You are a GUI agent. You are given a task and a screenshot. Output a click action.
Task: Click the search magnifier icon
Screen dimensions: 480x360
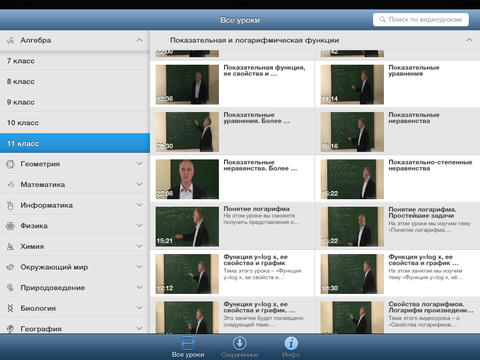pyautogui.click(x=382, y=20)
